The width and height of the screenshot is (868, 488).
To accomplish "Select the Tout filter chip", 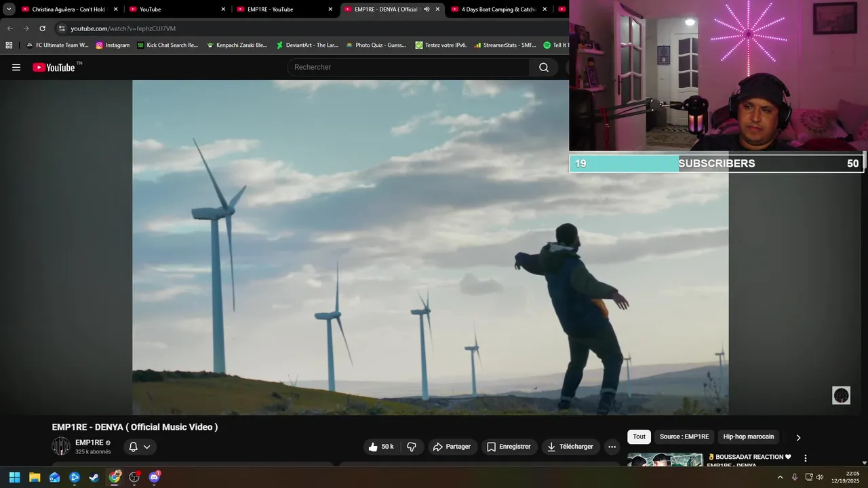I will click(x=639, y=436).
